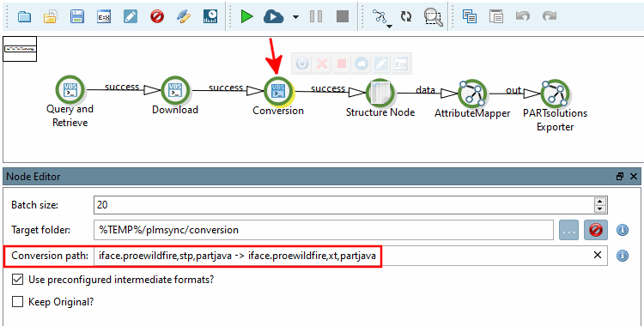Screen dimensions: 644x326
Task: Click the red prohibited-sign toolbar icon
Action: click(x=157, y=16)
